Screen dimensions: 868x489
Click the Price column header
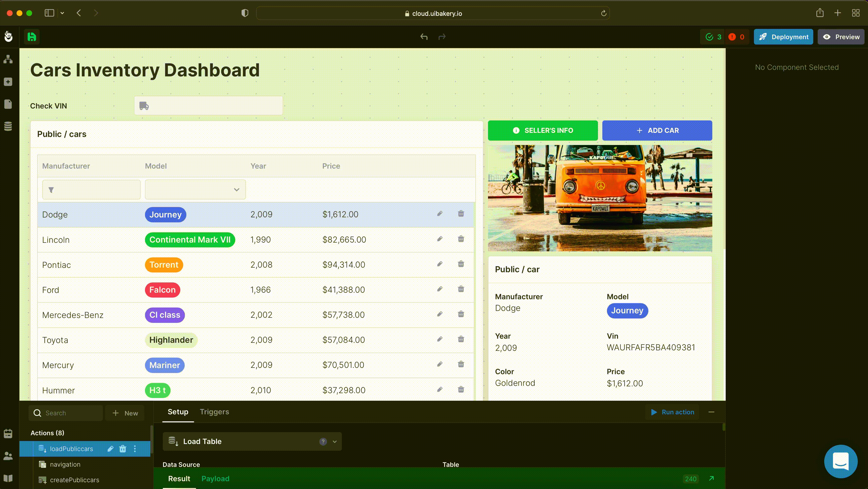pos(331,166)
